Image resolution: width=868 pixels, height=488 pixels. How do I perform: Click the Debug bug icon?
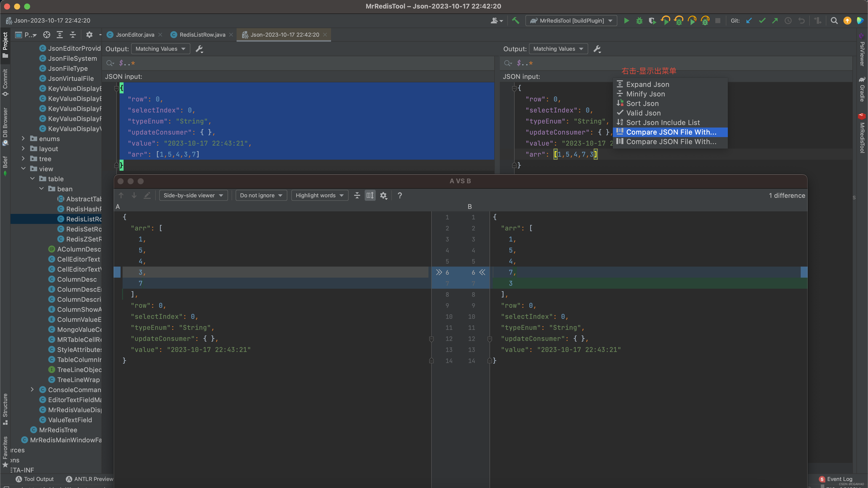[639, 21]
